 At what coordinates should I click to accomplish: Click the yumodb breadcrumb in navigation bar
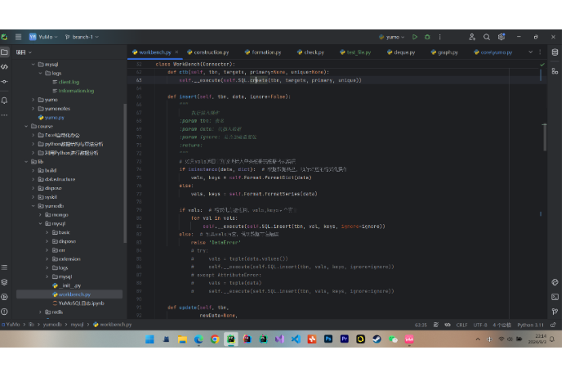(x=52, y=325)
